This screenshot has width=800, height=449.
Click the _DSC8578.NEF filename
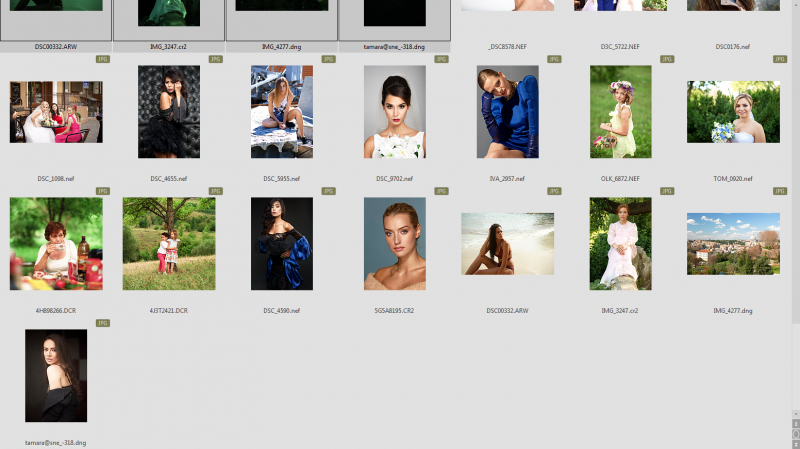tap(507, 46)
